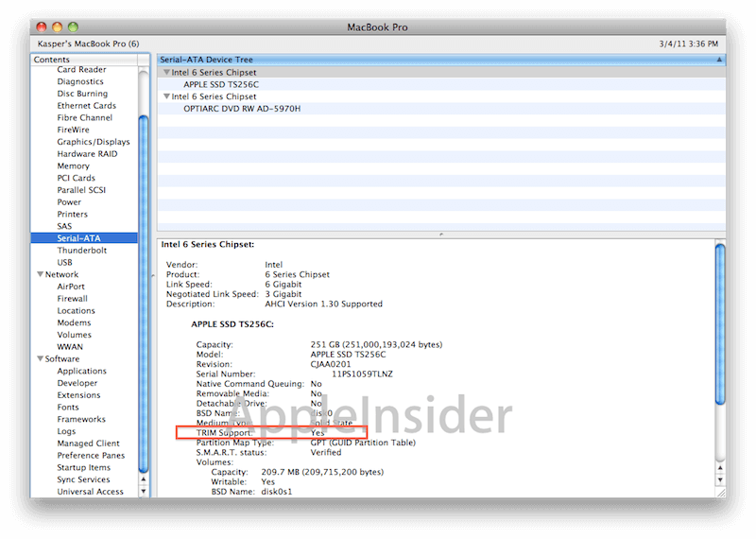Select Fonts entry
The width and height of the screenshot is (756, 539).
pyautogui.click(x=67, y=408)
